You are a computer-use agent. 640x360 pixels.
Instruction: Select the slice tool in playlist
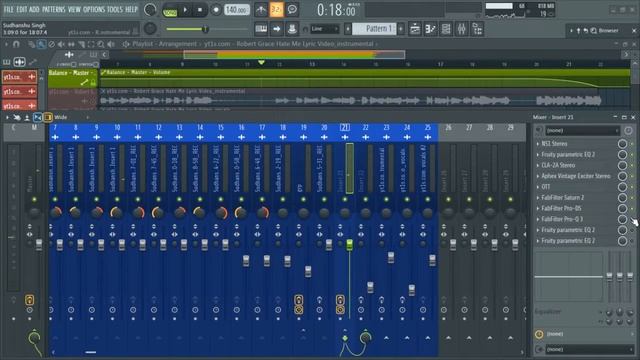(82, 44)
